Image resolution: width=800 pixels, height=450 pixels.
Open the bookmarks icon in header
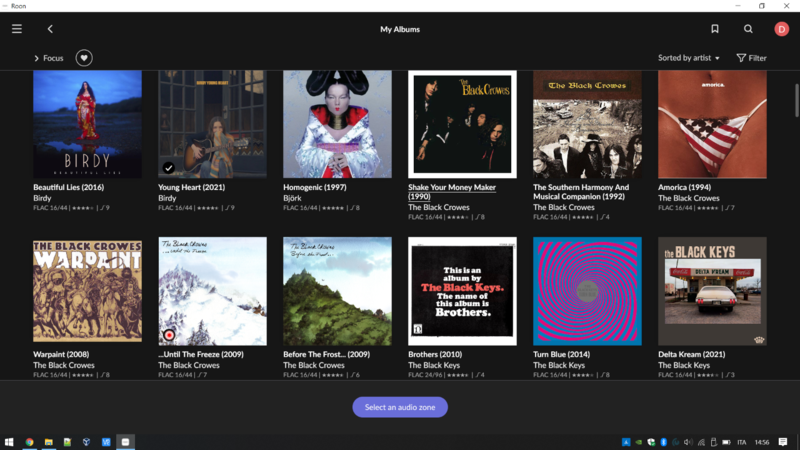click(715, 29)
